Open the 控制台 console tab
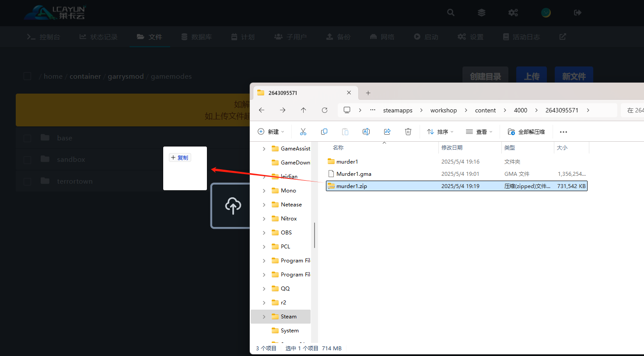644x356 pixels. point(43,37)
